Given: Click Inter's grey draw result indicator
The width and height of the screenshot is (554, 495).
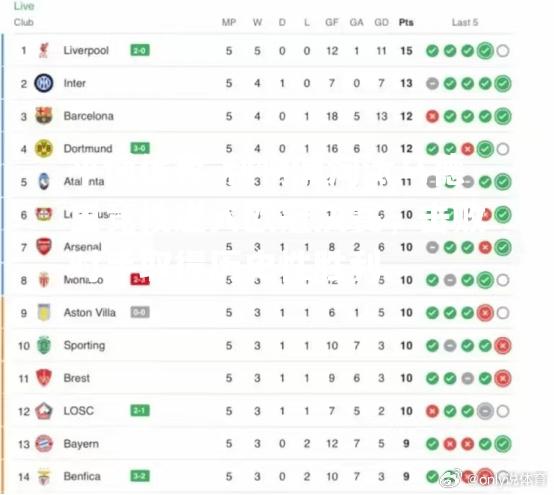Looking at the screenshot, I should click(432, 84).
